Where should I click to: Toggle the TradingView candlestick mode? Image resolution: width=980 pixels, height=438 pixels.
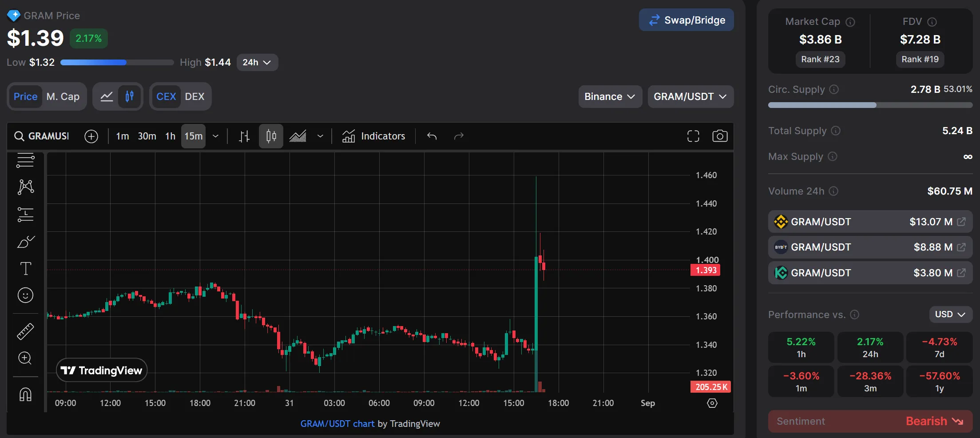(x=130, y=96)
